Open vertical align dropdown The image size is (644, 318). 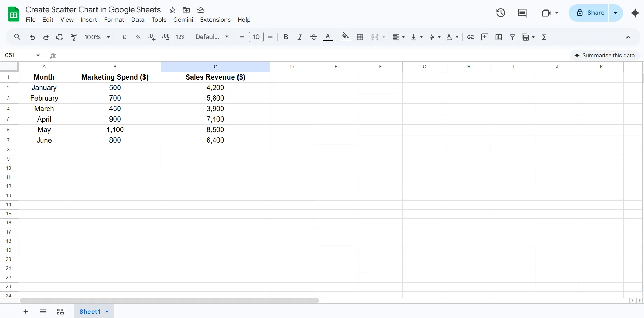click(x=416, y=37)
